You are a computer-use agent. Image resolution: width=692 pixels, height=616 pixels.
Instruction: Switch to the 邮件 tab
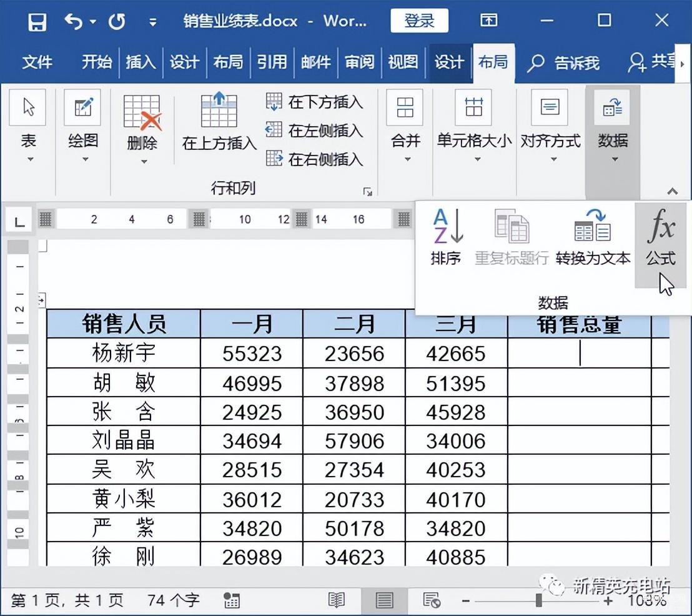(x=316, y=62)
